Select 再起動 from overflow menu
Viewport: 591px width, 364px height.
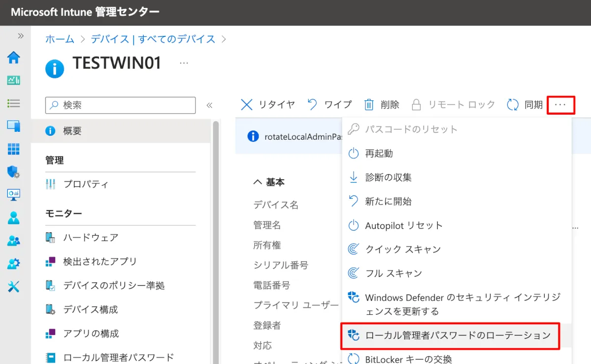coord(457,153)
